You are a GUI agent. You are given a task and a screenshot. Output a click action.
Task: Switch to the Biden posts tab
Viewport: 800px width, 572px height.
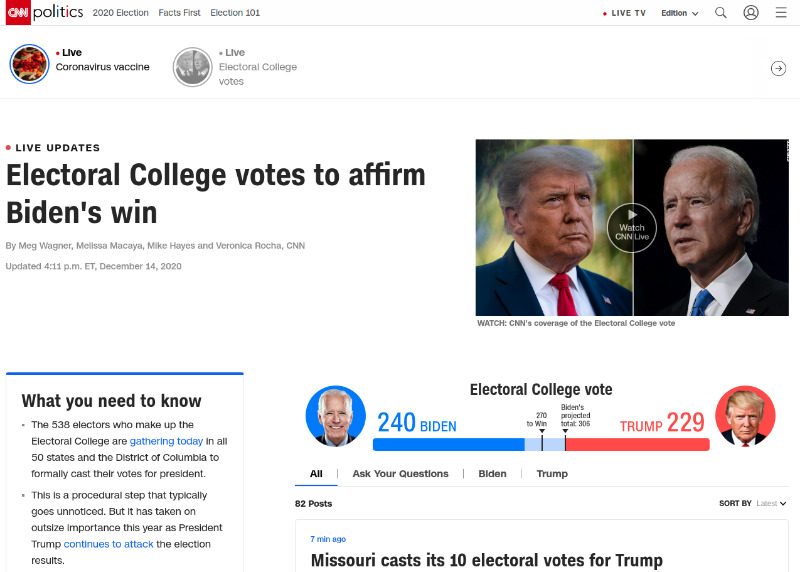[x=492, y=474]
